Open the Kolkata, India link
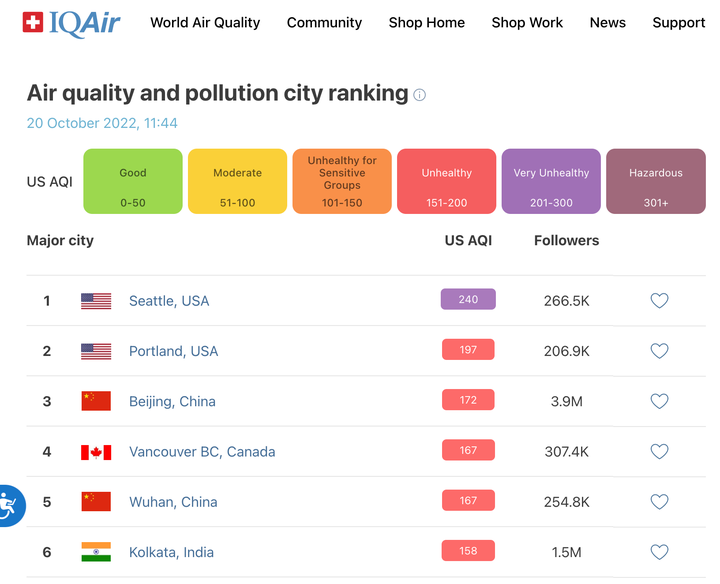 click(171, 552)
